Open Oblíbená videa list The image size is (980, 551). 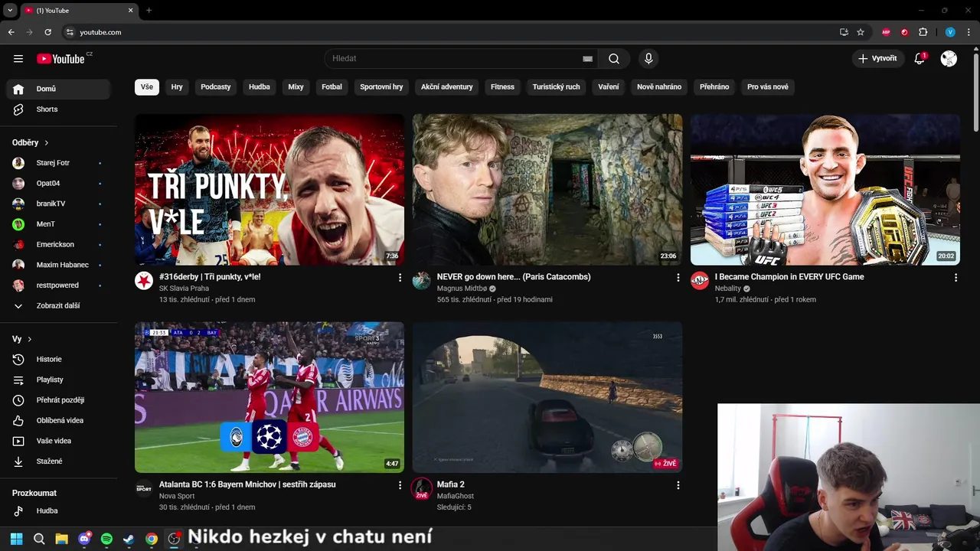[x=58, y=420]
